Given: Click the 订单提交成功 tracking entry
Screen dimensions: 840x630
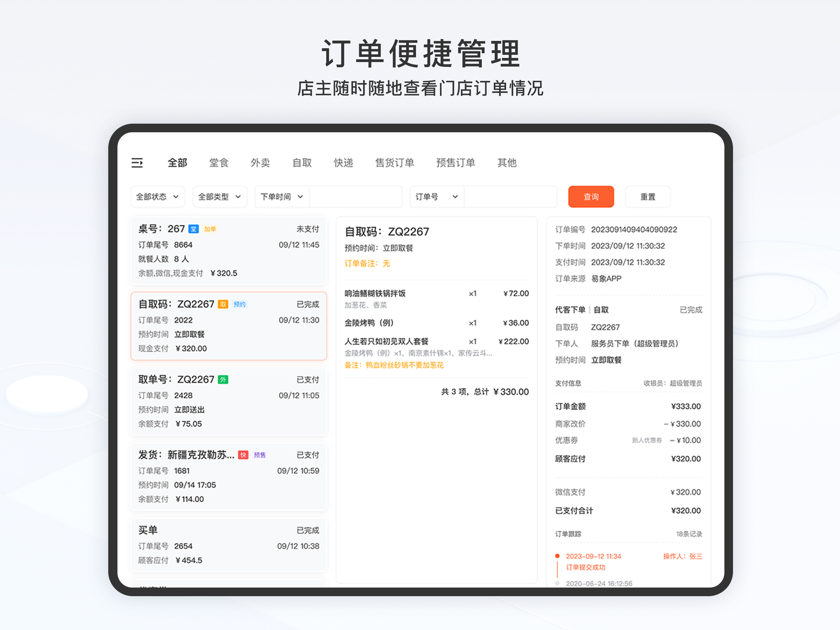Looking at the screenshot, I should pyautogui.click(x=585, y=567).
